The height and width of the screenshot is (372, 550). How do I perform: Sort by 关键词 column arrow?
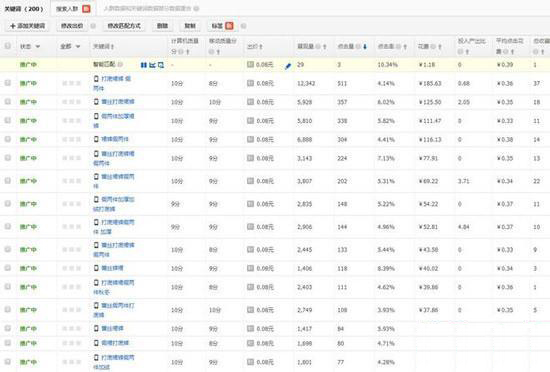tap(112, 47)
